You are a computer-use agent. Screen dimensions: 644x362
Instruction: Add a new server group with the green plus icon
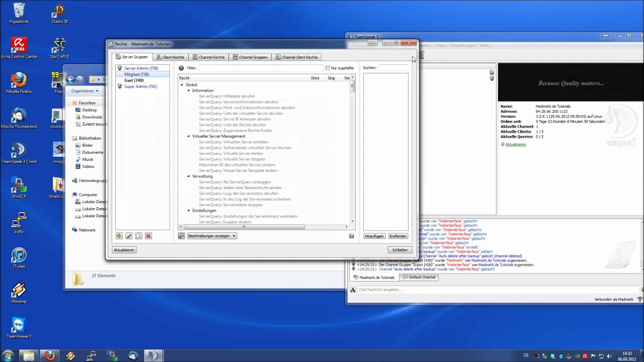pyautogui.click(x=119, y=236)
